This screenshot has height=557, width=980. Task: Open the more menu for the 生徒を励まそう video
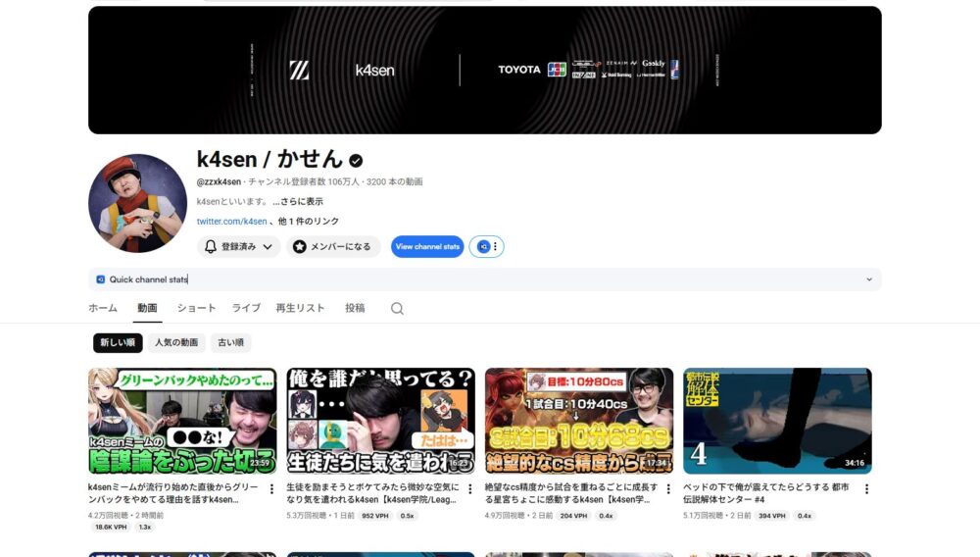click(x=470, y=489)
